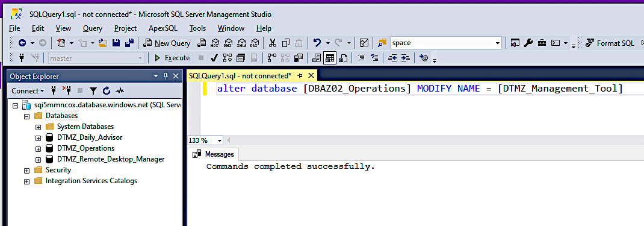The height and width of the screenshot is (226, 644).
Task: Click the Undo arrow icon
Action: pyautogui.click(x=317, y=43)
